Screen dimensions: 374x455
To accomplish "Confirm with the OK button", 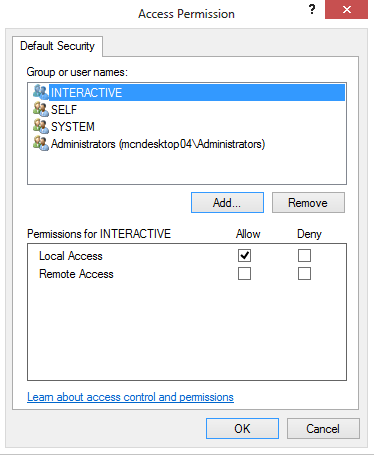I will point(242,428).
